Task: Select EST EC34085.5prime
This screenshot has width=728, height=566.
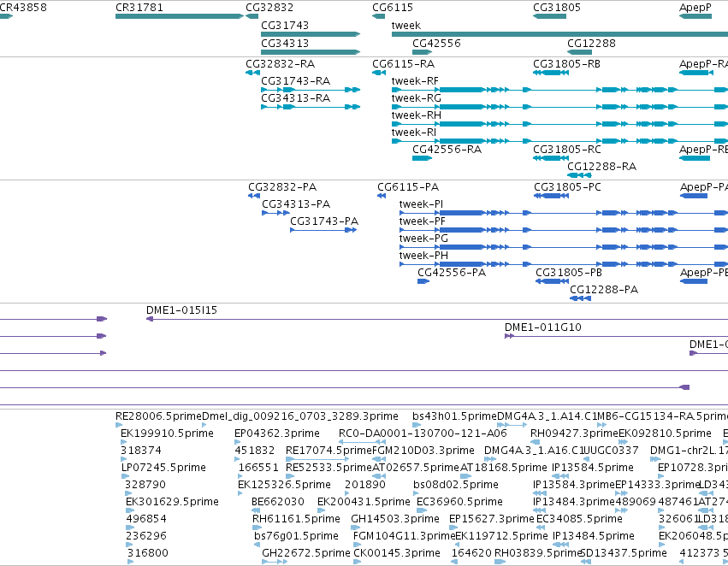Action: 579,519
